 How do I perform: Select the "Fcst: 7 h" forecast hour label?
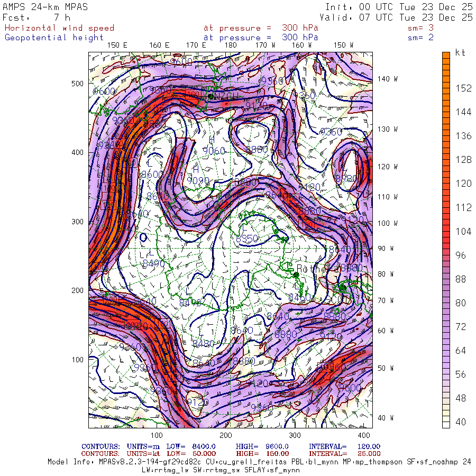click(x=36, y=17)
